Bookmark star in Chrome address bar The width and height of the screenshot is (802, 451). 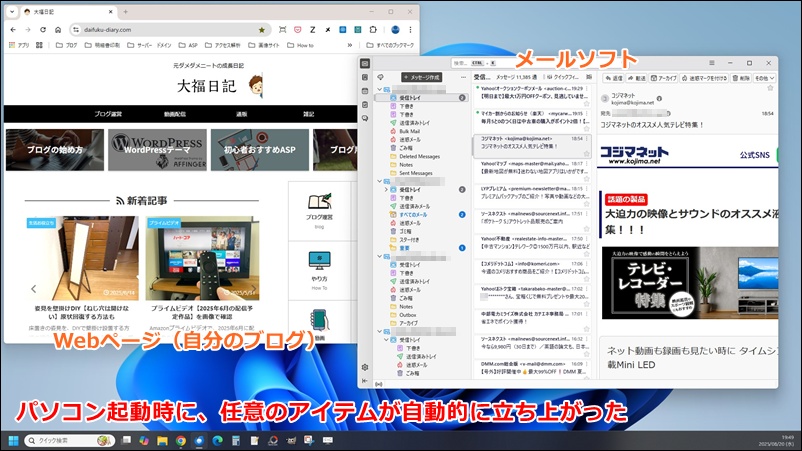[x=262, y=30]
